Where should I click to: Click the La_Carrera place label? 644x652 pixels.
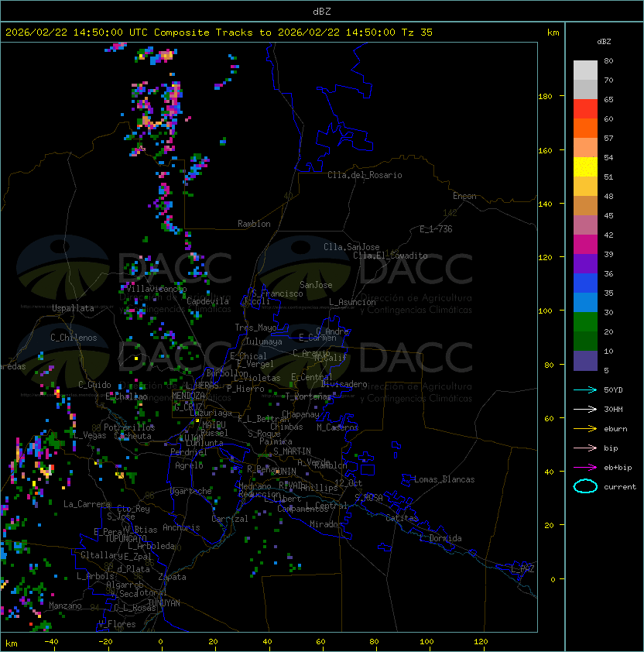coord(85,504)
